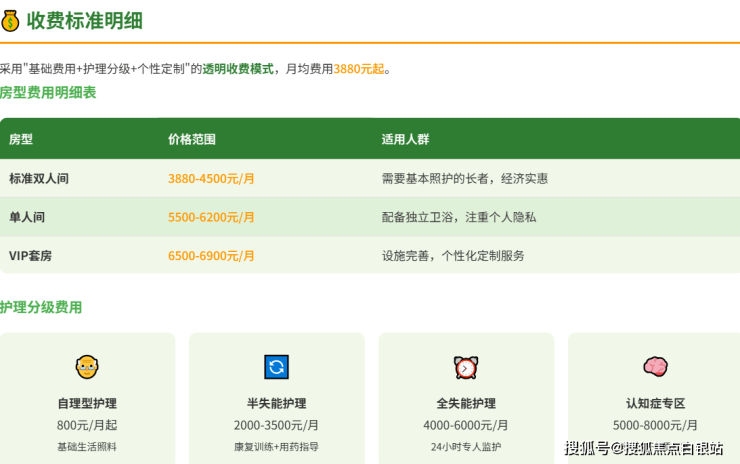The image size is (740, 464).
Task: Click the 房型费用明细表 section title
Action: click(x=48, y=93)
